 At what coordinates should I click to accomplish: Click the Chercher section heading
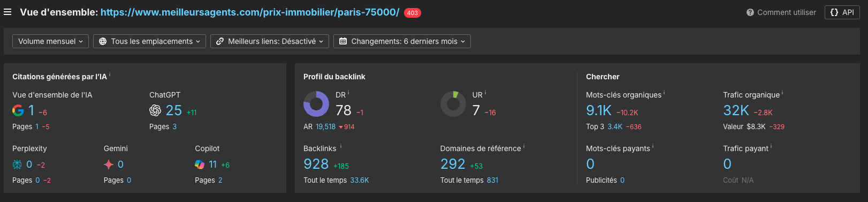(603, 77)
